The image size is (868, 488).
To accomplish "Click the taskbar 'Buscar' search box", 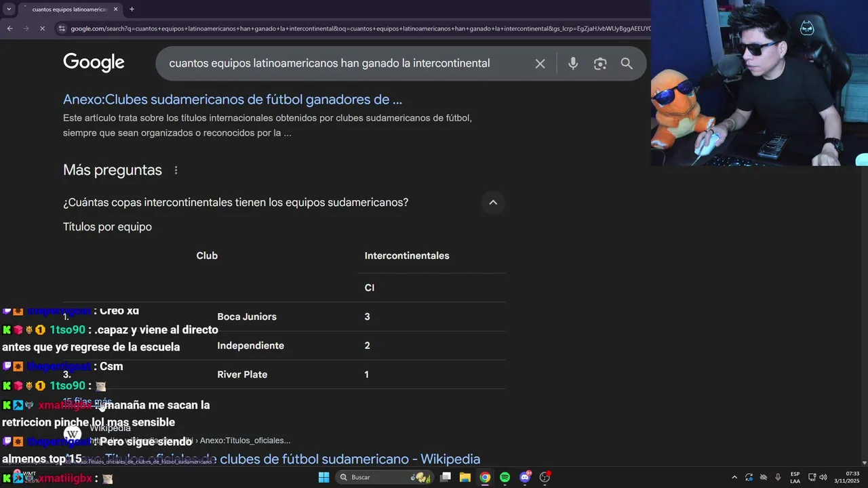I will (x=384, y=477).
